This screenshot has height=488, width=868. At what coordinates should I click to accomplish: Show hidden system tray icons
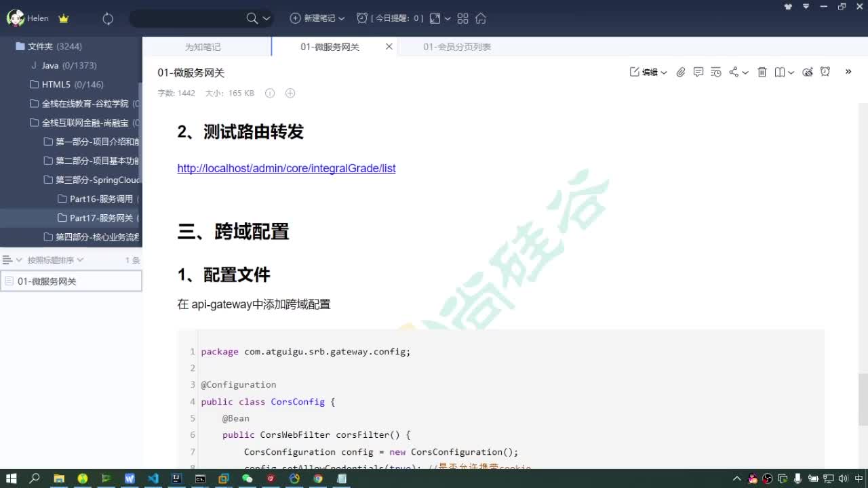[x=737, y=479]
